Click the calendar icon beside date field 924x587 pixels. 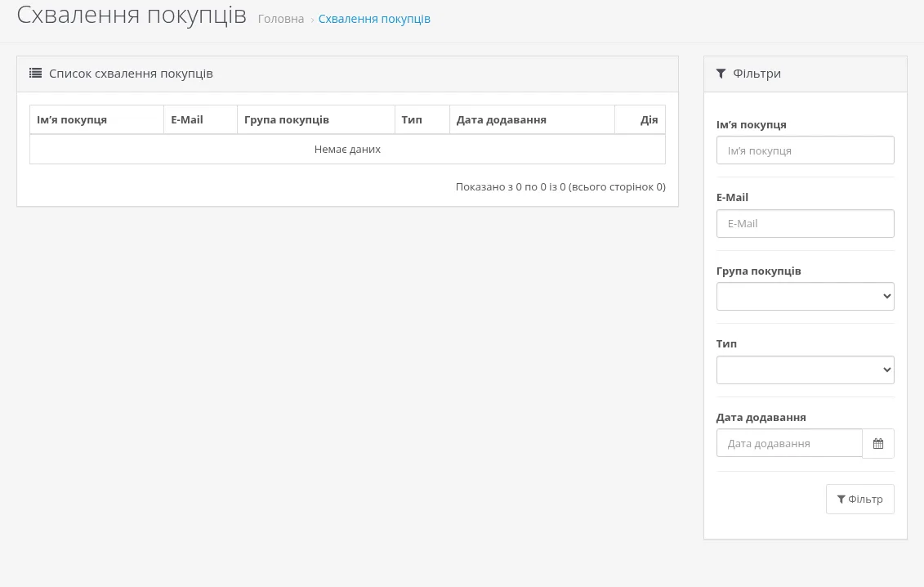pos(878,444)
